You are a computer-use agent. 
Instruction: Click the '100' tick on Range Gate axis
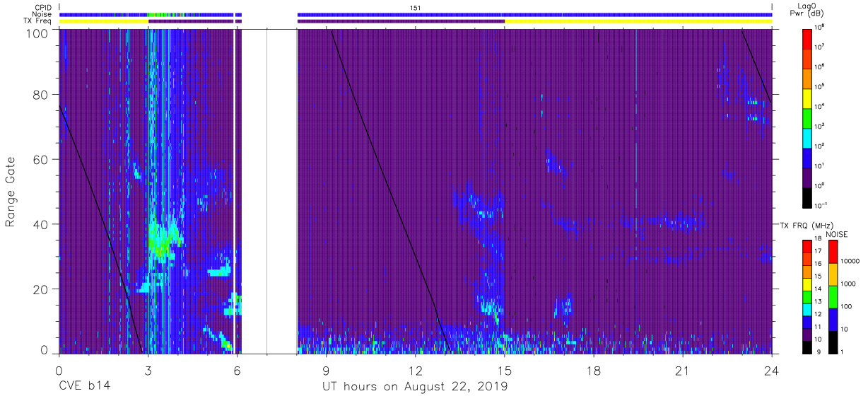[x=38, y=33]
